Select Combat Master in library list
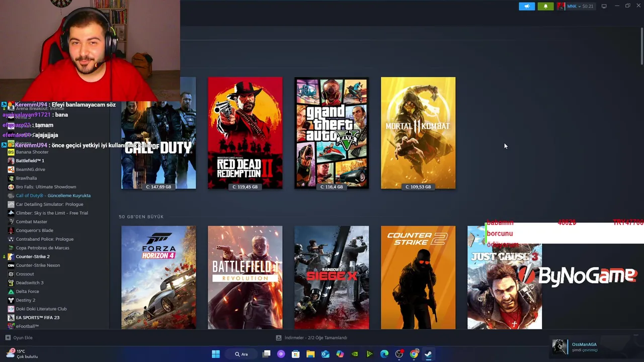The width and height of the screenshot is (644, 362). tap(32, 222)
